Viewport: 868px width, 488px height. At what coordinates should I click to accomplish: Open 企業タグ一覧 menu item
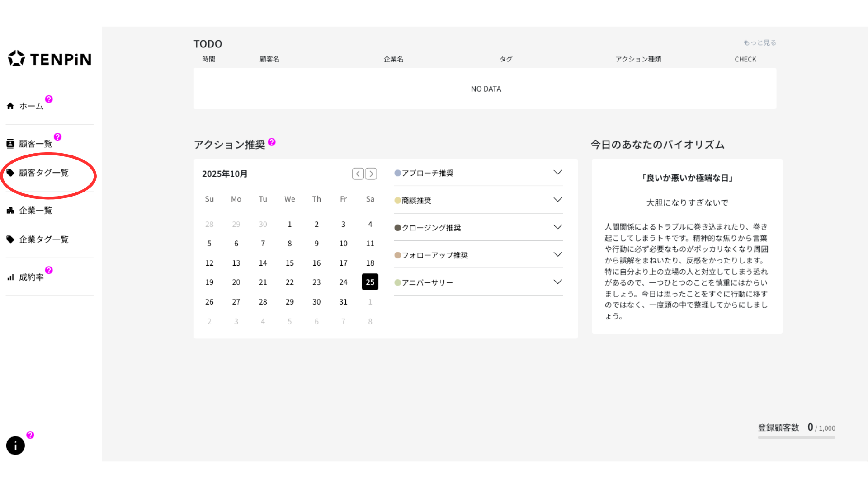tap(43, 239)
